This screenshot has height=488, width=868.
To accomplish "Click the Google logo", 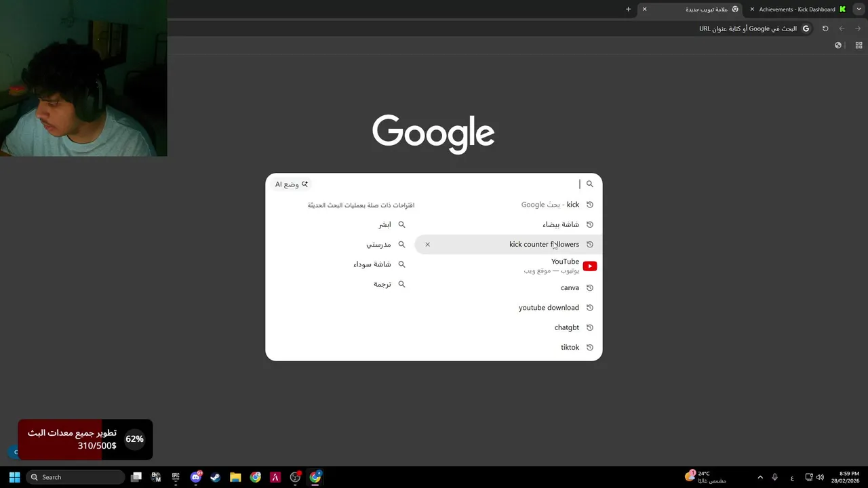I will click(x=433, y=134).
